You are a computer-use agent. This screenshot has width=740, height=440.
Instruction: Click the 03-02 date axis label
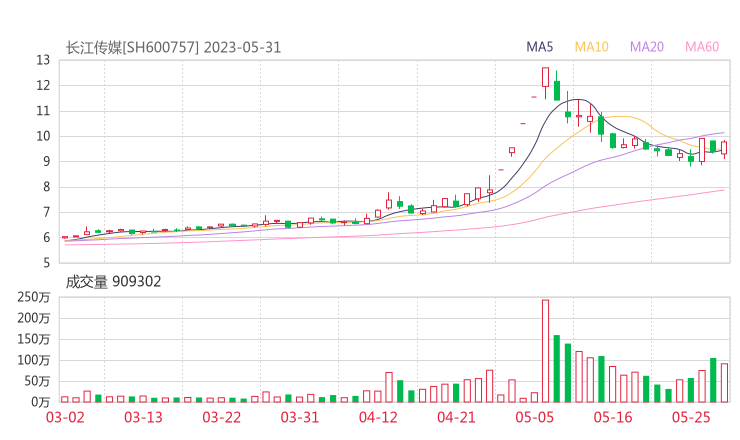click(65, 417)
